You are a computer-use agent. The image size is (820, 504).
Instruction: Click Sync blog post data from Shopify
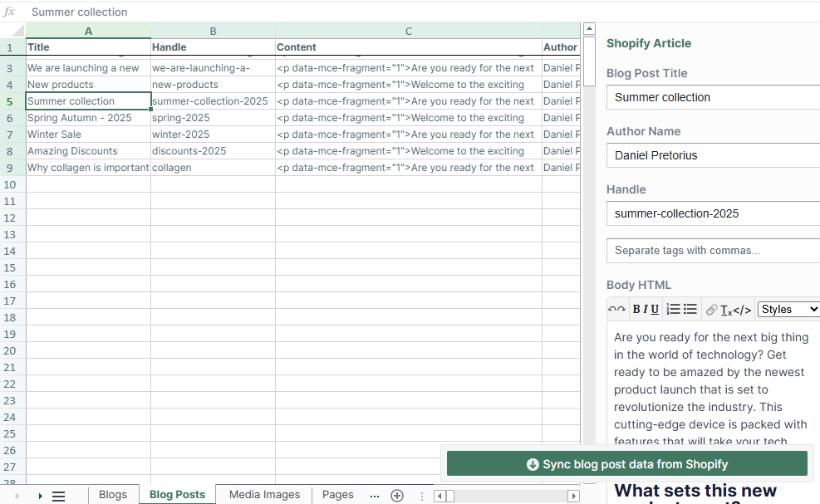coord(627,464)
